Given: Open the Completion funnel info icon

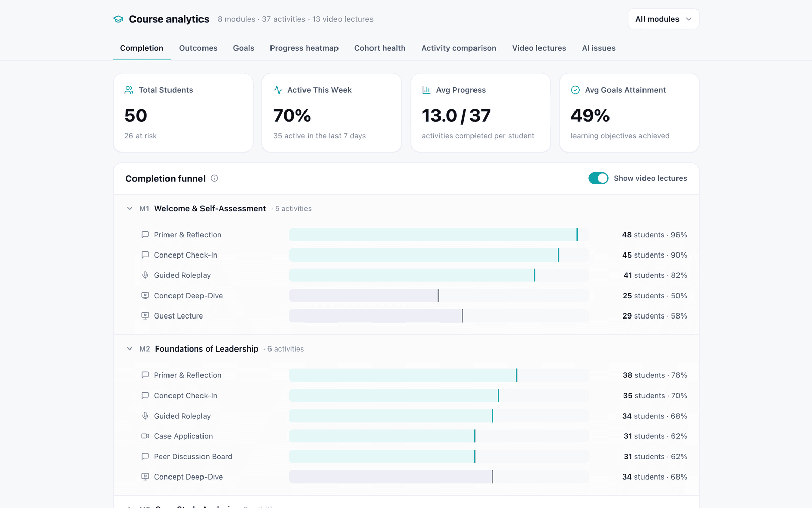Looking at the screenshot, I should [x=214, y=178].
